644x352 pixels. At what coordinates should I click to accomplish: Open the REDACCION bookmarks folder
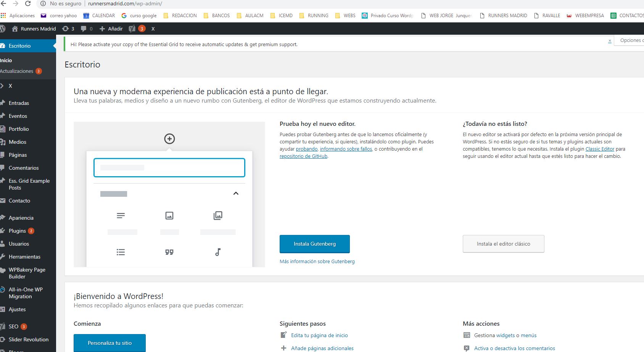(180, 16)
